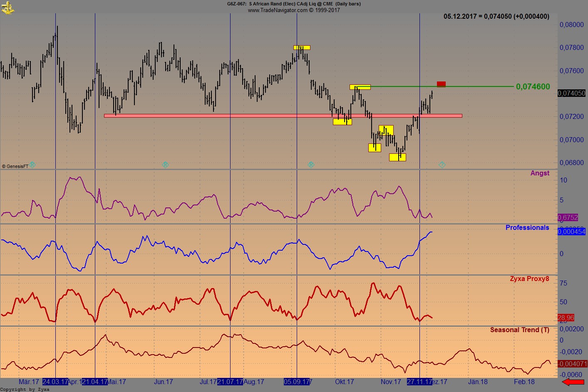
Task: Click the Nov.17 date axis label
Action: (x=391, y=382)
